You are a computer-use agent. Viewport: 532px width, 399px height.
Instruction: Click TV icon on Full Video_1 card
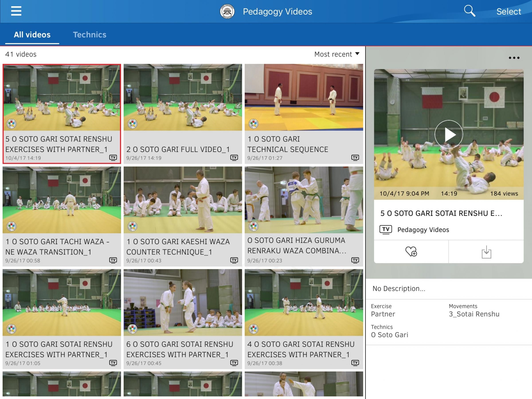[x=234, y=158]
